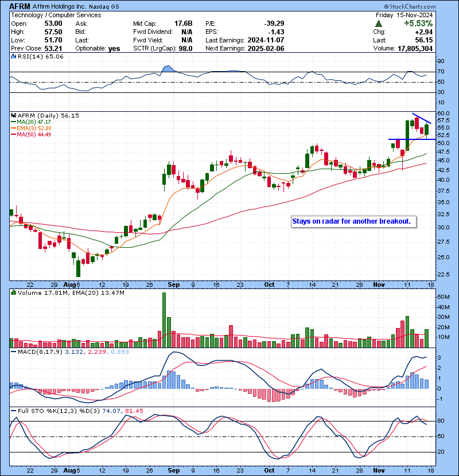Click the Last Earnings date 2024-11-07

point(266,40)
